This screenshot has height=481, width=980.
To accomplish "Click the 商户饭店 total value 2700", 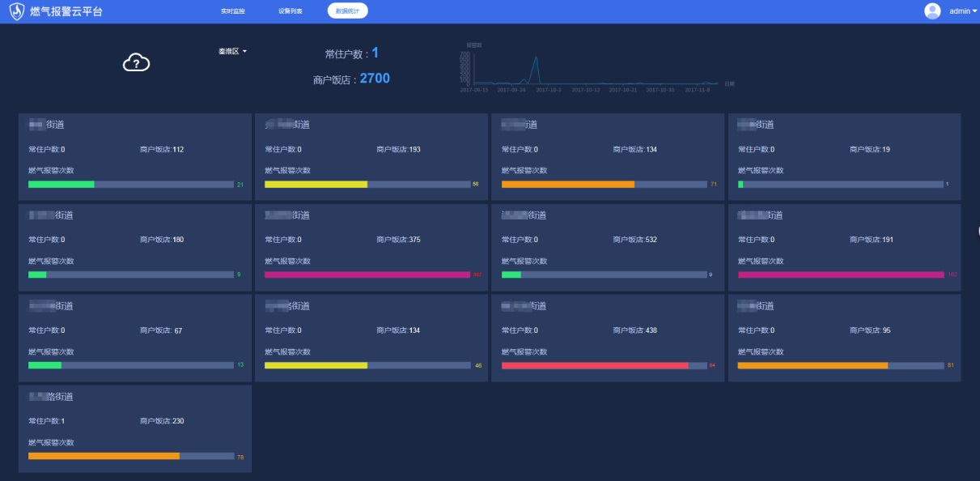I will 375,79.
